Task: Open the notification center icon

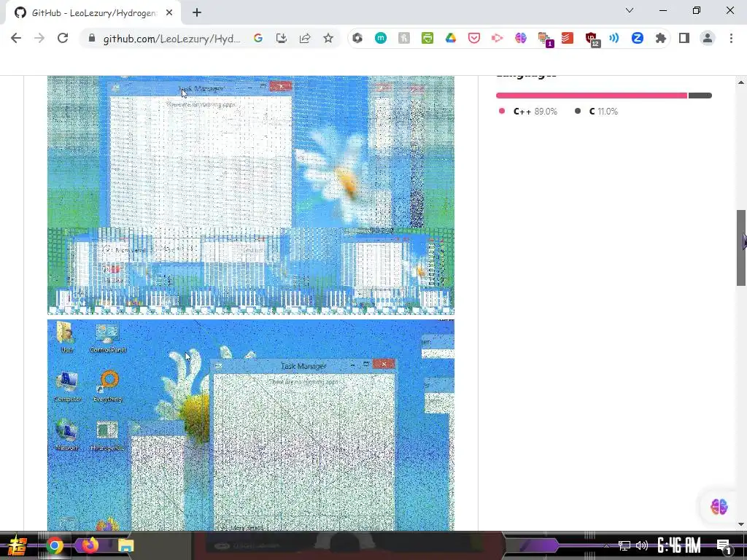Action: [x=724, y=546]
